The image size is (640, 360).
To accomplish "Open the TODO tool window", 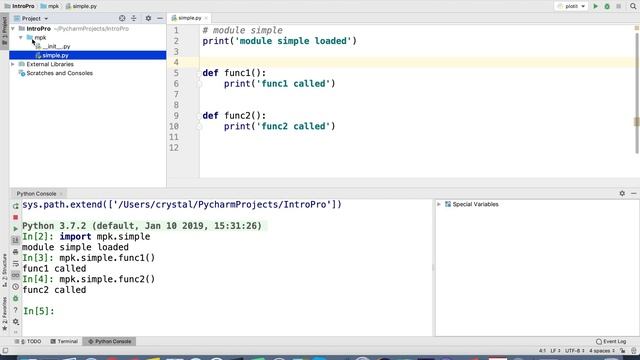I will (x=28, y=341).
